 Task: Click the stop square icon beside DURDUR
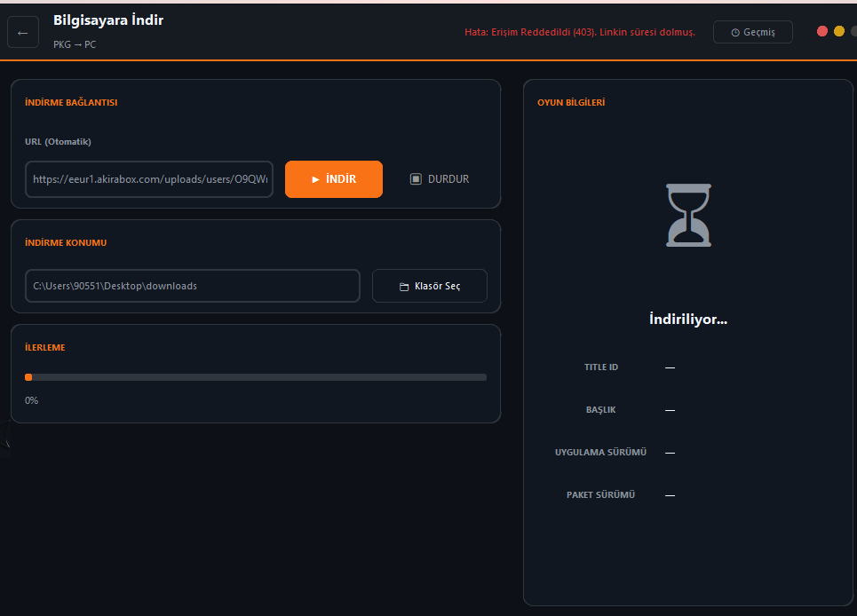click(416, 179)
